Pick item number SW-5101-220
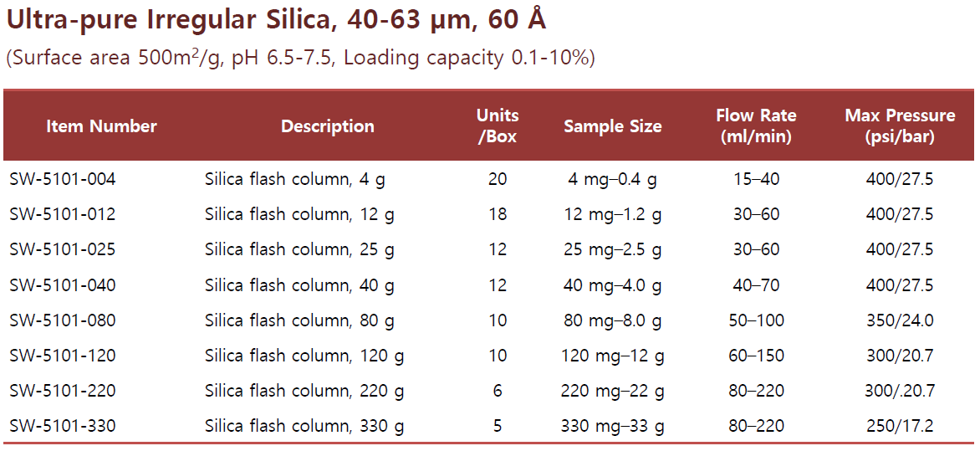This screenshot has width=980, height=451. pos(63,391)
